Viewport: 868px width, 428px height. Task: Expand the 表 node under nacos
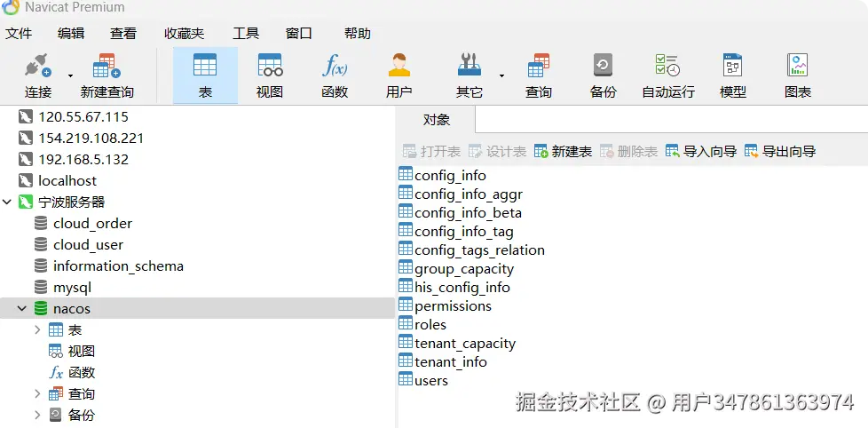pyautogui.click(x=37, y=330)
